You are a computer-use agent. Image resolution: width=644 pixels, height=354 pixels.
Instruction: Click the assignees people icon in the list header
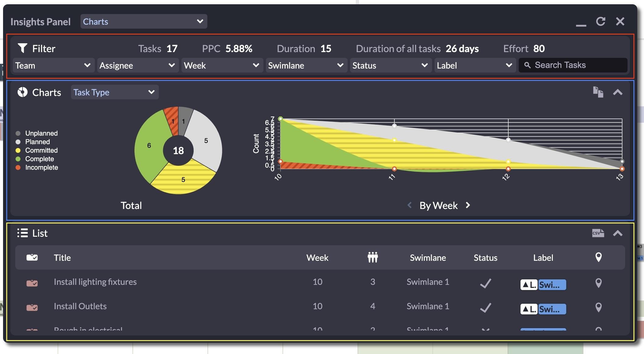[x=373, y=257]
